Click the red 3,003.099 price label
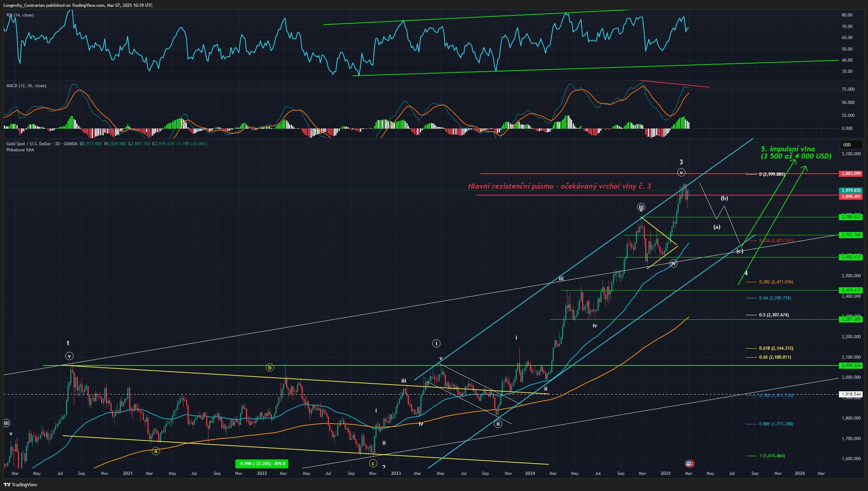This screenshot has height=491, width=868. pos(851,174)
